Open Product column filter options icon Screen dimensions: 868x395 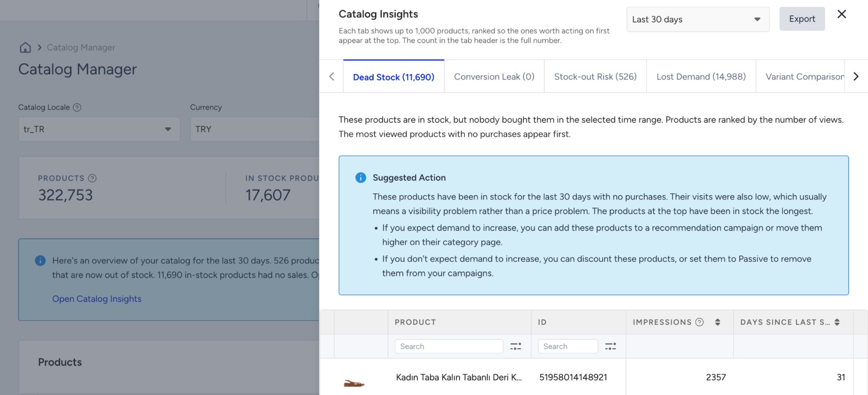[516, 347]
